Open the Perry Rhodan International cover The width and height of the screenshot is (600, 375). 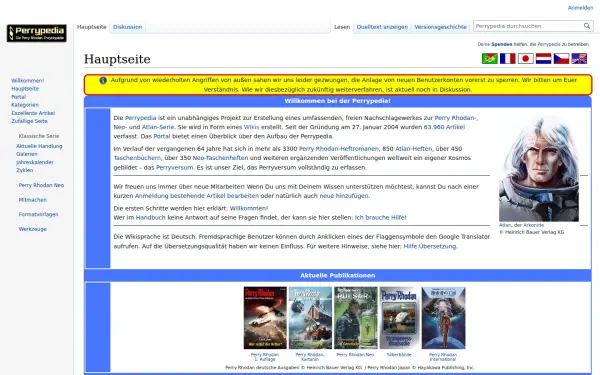tap(443, 318)
